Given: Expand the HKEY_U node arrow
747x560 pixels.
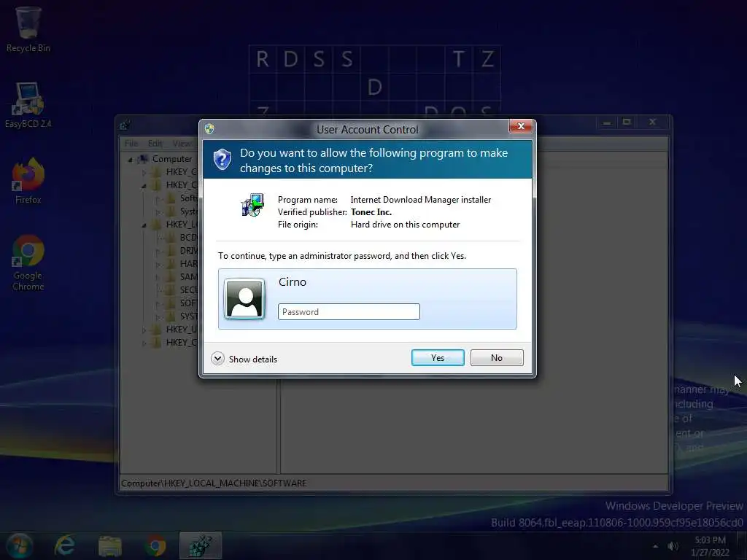Looking at the screenshot, I should click(144, 330).
